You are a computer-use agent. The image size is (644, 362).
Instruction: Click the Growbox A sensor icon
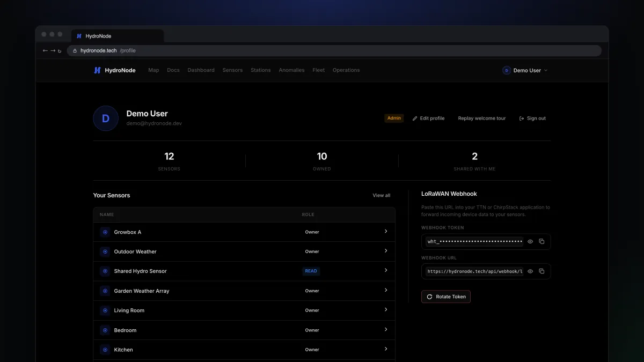point(105,232)
